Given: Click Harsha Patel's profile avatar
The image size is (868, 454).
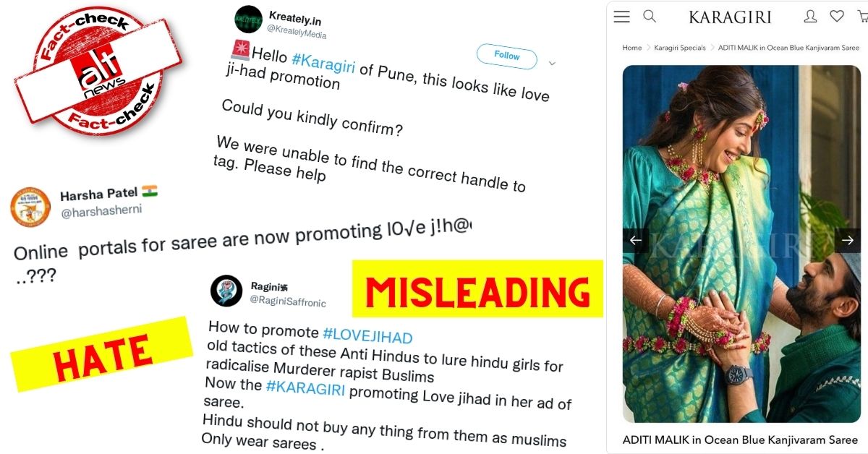Looking at the screenshot, I should point(30,206).
